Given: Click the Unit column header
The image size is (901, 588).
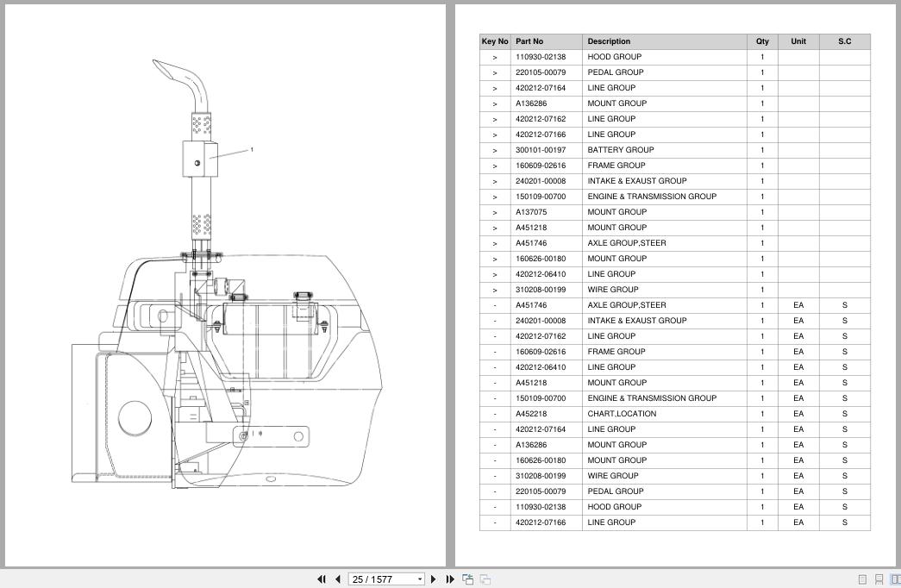Looking at the screenshot, I should [798, 41].
